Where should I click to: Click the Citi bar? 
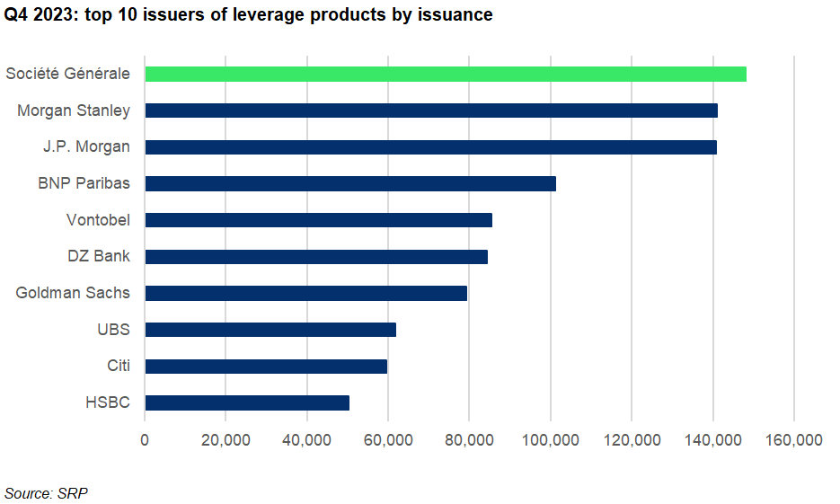266,367
